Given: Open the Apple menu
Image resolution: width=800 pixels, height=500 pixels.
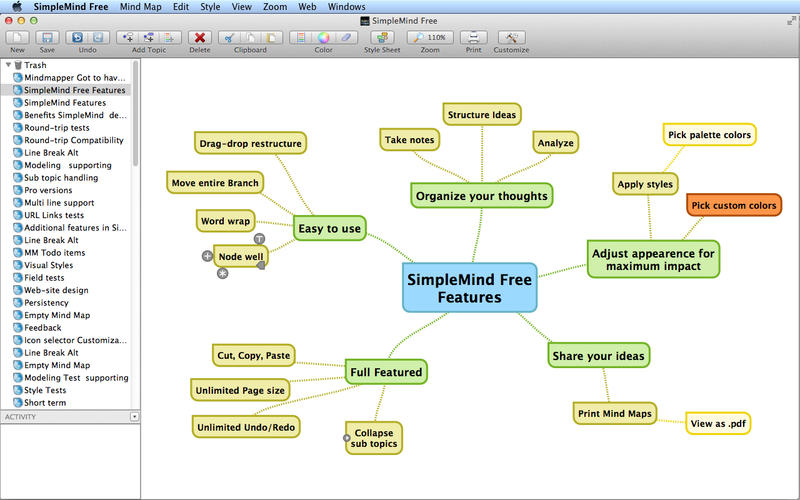Looking at the screenshot, I should coord(17,7).
